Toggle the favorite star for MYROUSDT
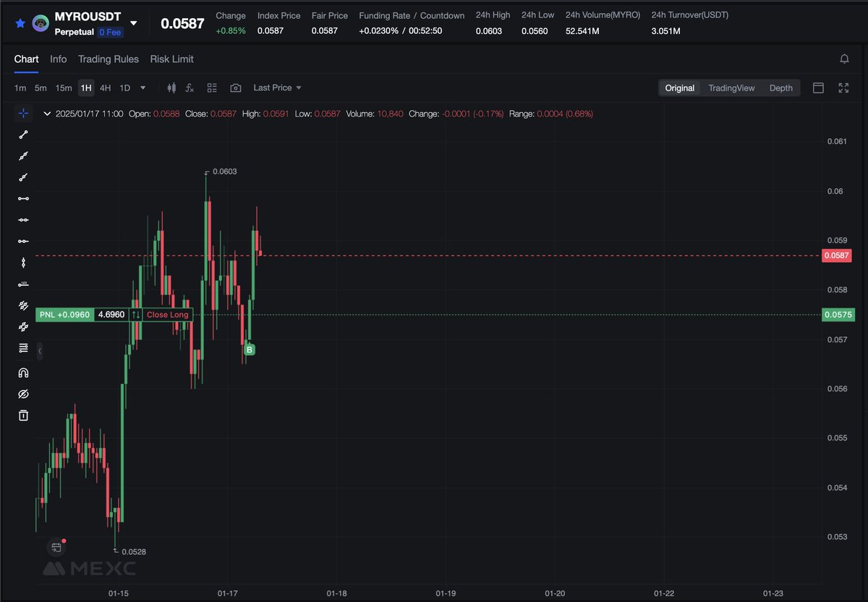 tap(20, 23)
